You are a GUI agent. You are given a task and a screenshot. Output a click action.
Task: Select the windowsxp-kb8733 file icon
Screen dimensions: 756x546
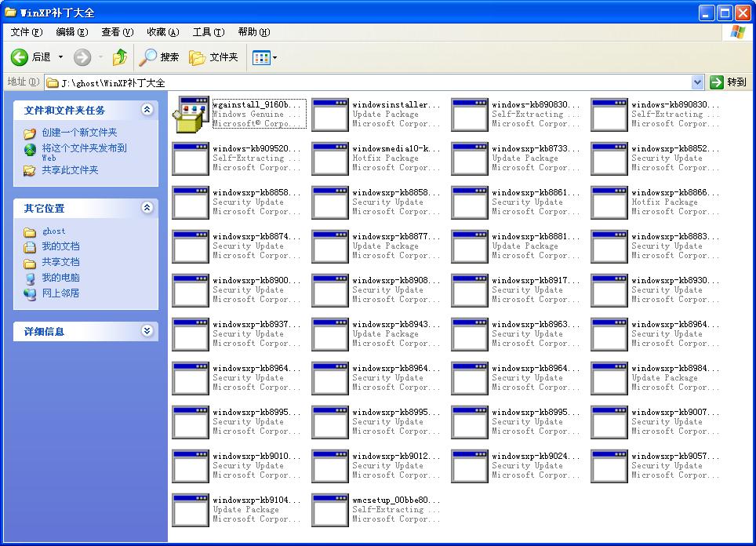[470, 158]
